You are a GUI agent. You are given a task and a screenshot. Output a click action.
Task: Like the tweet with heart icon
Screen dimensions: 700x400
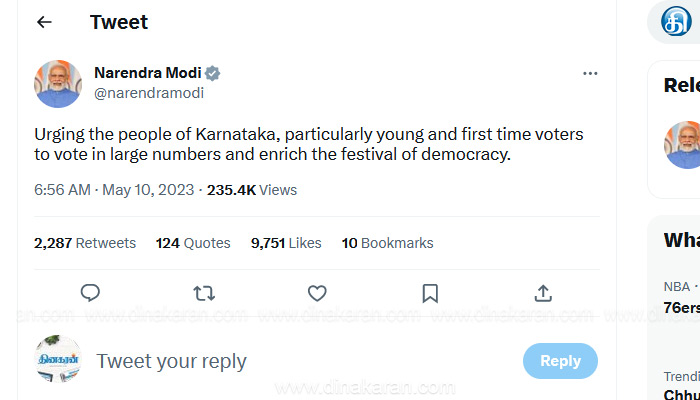[317, 293]
